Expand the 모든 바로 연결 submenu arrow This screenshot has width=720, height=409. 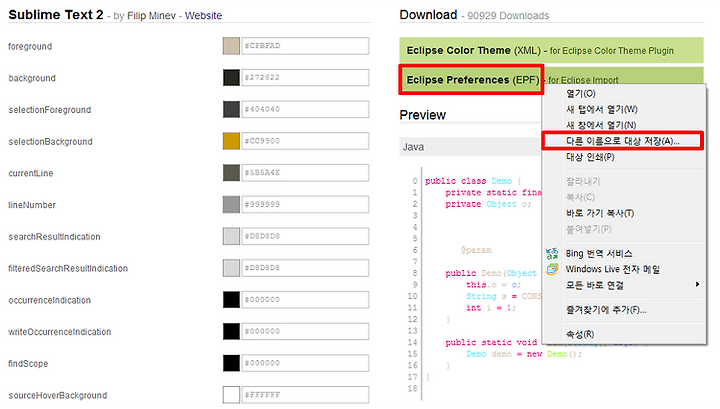[x=697, y=285]
